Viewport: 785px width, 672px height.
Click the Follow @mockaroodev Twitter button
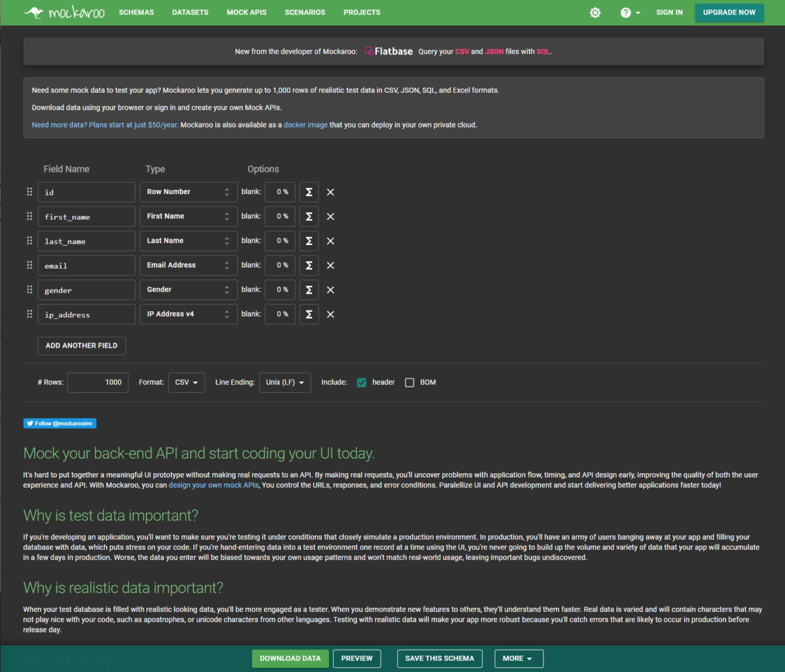(60, 423)
